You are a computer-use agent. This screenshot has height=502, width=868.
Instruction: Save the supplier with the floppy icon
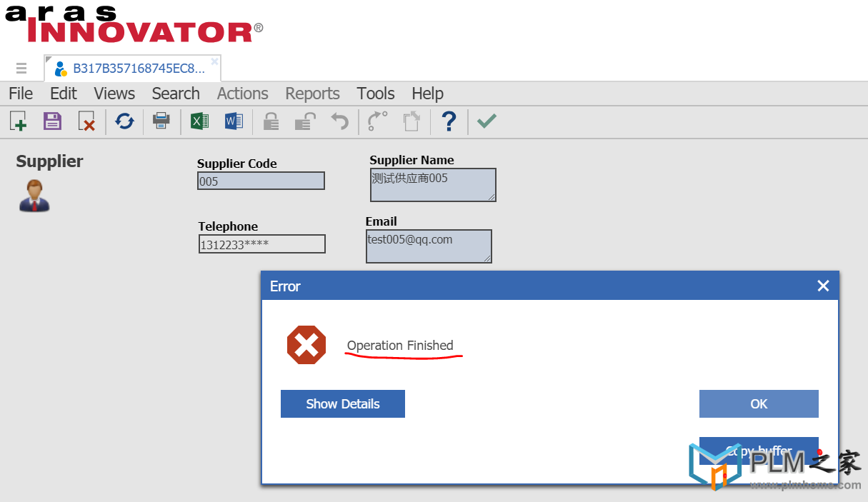(52, 121)
